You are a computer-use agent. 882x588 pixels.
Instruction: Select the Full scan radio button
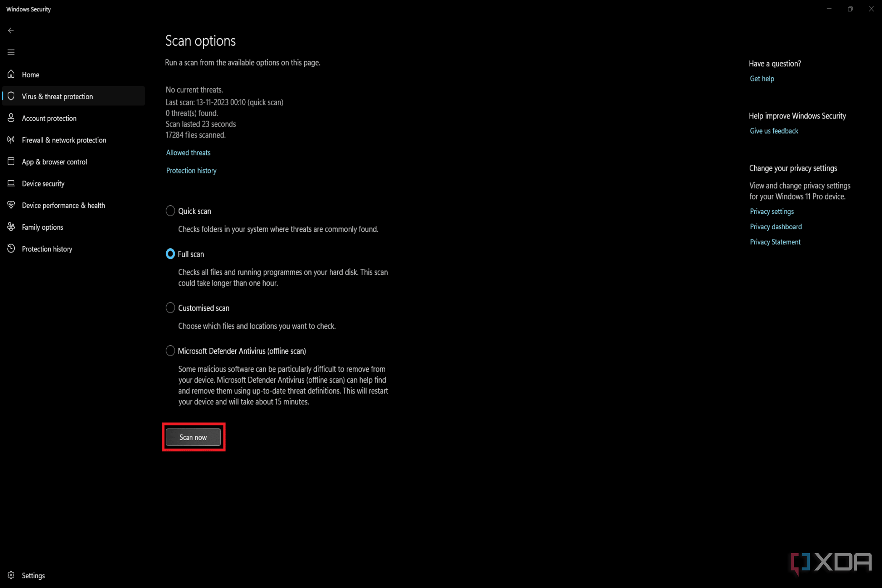click(170, 254)
